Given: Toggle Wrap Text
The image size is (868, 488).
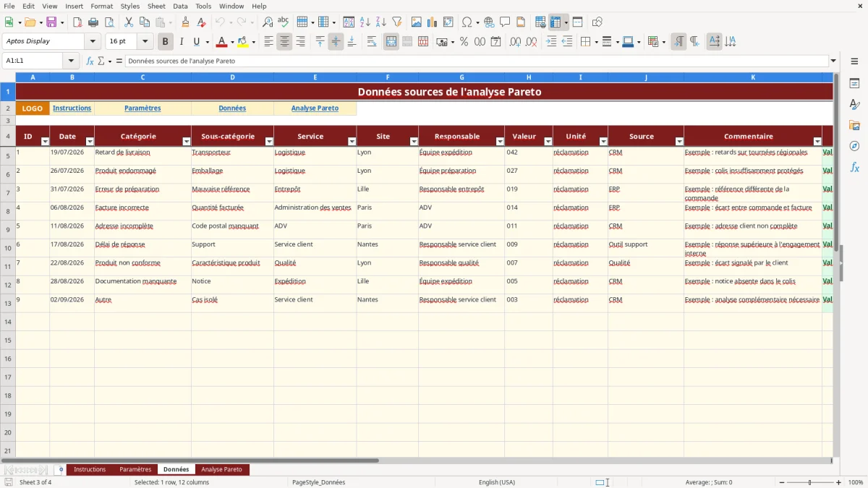Looking at the screenshot, I should tap(372, 42).
